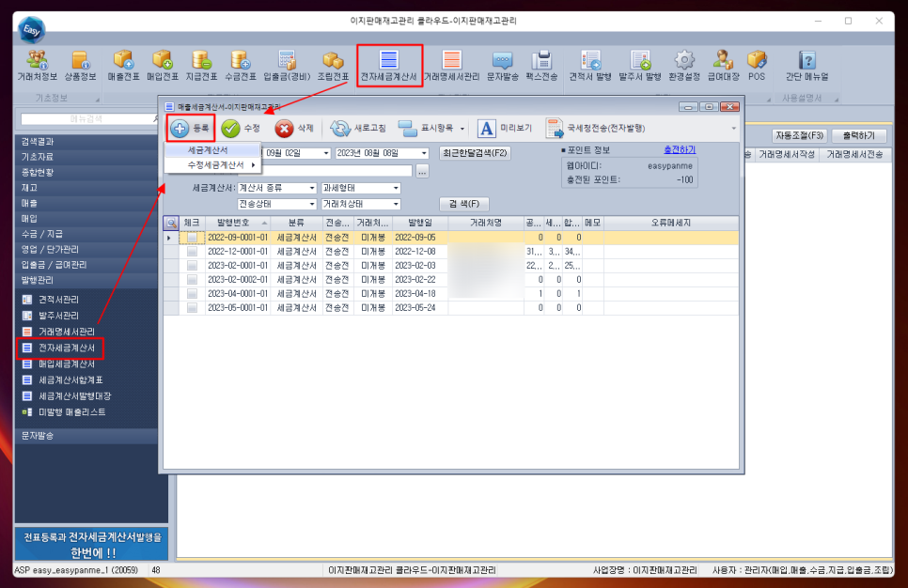Expand 문자발송 sidebar section

86,436
